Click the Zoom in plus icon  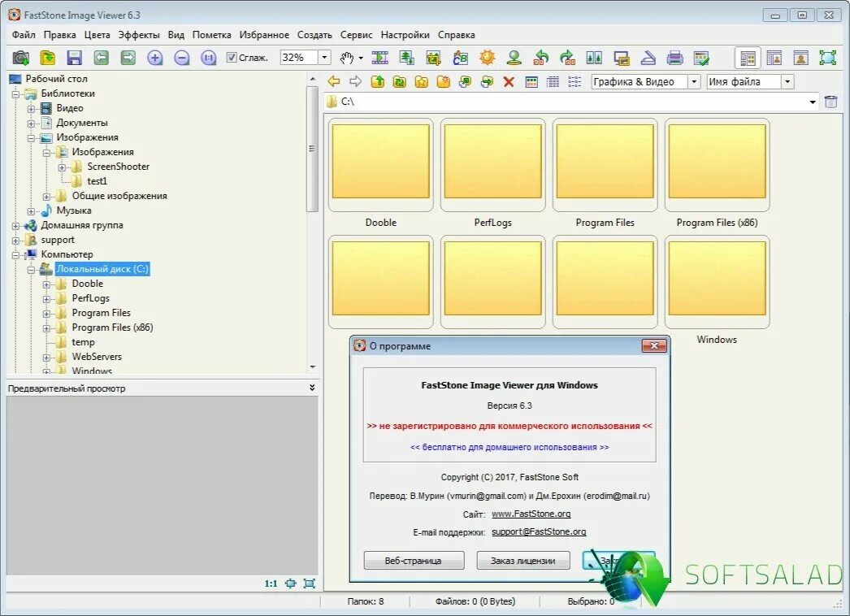pyautogui.click(x=155, y=58)
